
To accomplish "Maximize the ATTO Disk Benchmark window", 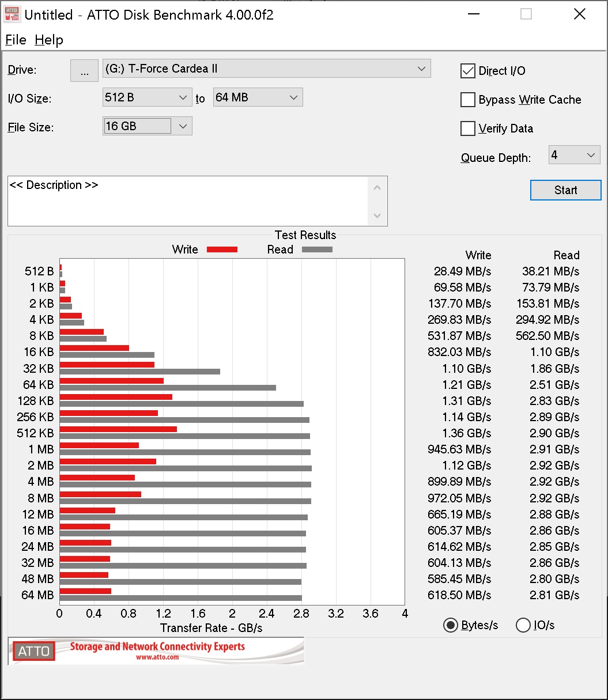I will click(526, 14).
